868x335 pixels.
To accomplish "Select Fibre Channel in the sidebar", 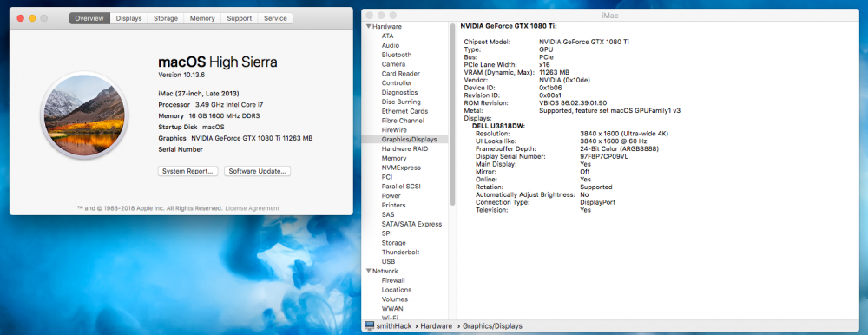I will tap(403, 121).
